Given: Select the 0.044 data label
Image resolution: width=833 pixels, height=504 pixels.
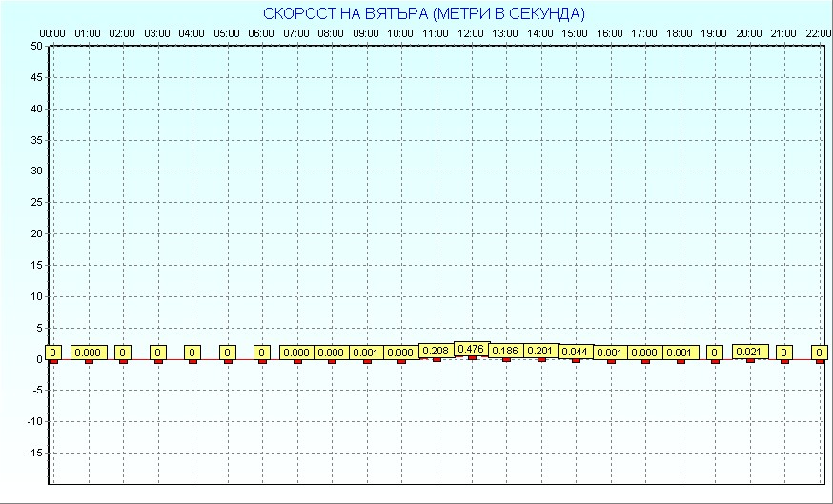Looking at the screenshot, I should coord(575,352).
